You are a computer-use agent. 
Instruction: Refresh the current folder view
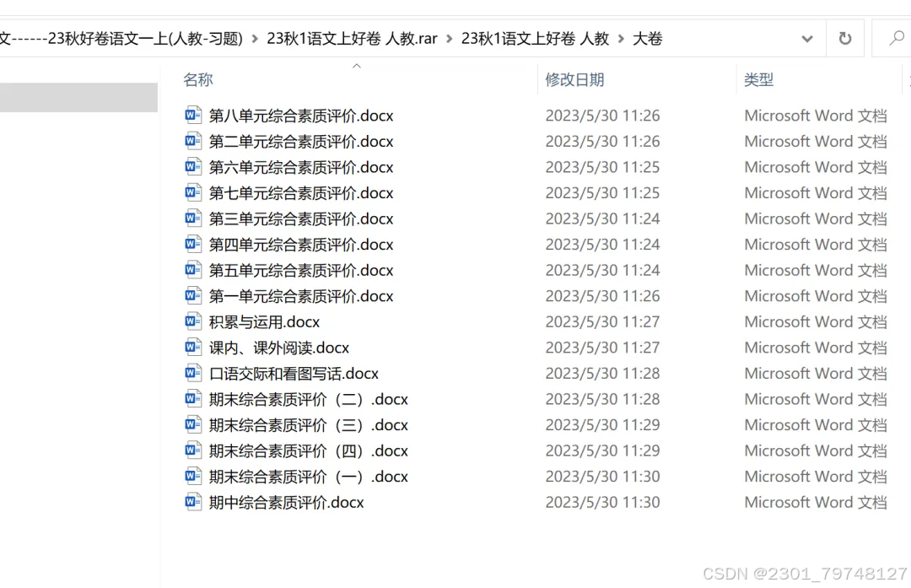click(x=844, y=38)
